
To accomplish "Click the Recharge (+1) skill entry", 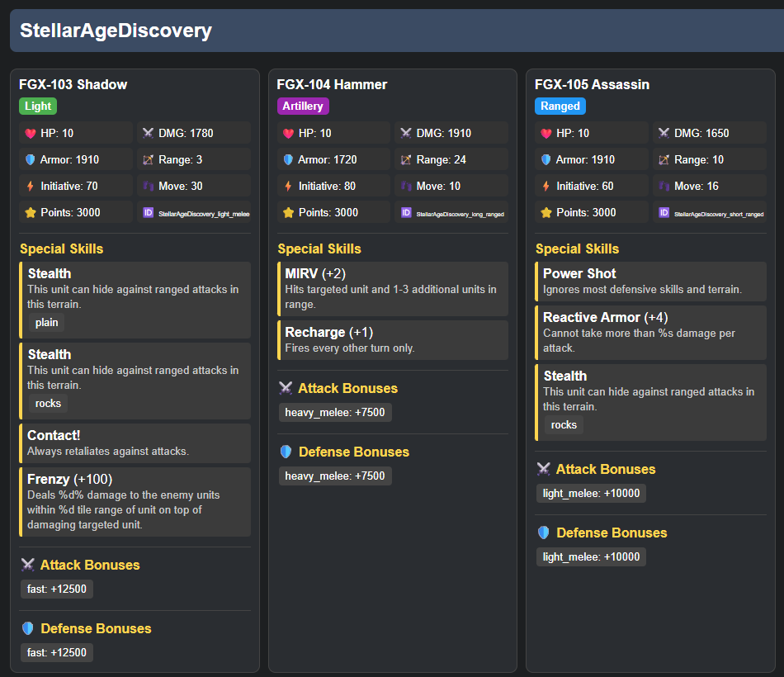I will (393, 340).
